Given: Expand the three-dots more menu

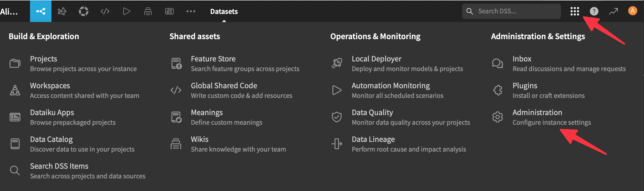Looking at the screenshot, I should 191,11.
